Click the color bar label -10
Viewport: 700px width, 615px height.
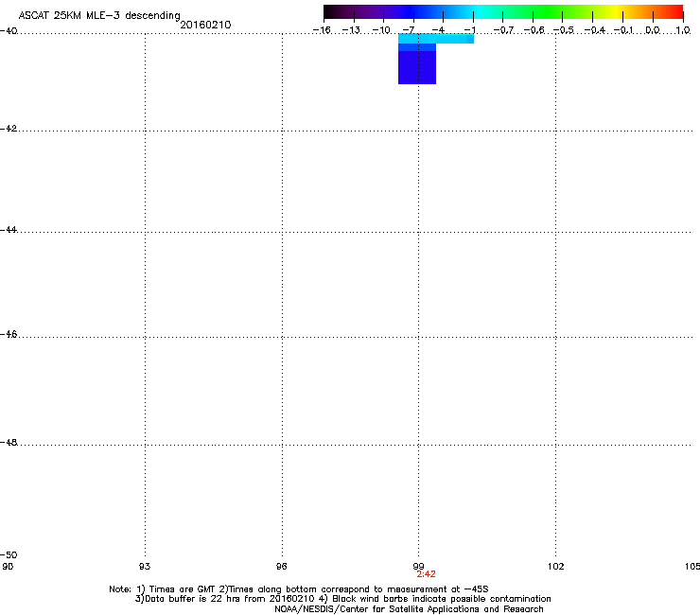point(381,30)
